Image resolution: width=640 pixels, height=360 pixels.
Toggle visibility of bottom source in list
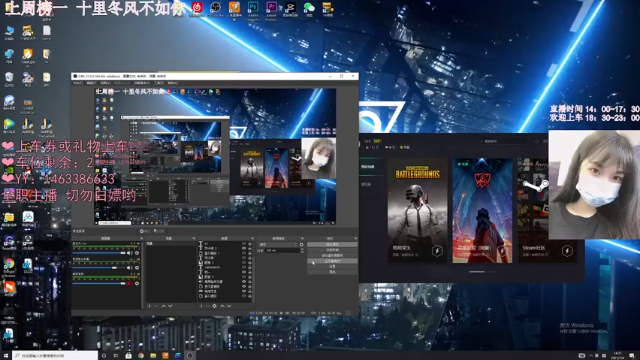click(244, 296)
